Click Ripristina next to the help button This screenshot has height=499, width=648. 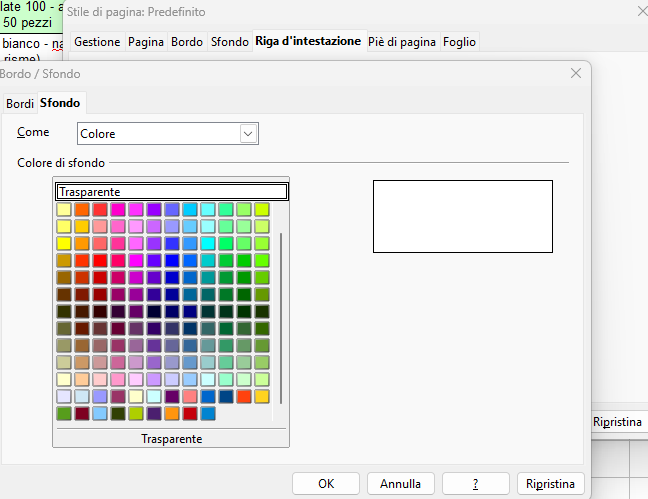(x=550, y=483)
